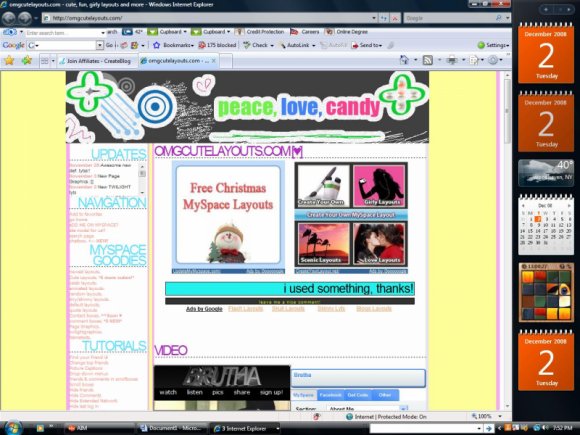Viewport: 580px width, 435px height.
Task: Click the 'i used something, thanks!' banner
Action: point(290,289)
